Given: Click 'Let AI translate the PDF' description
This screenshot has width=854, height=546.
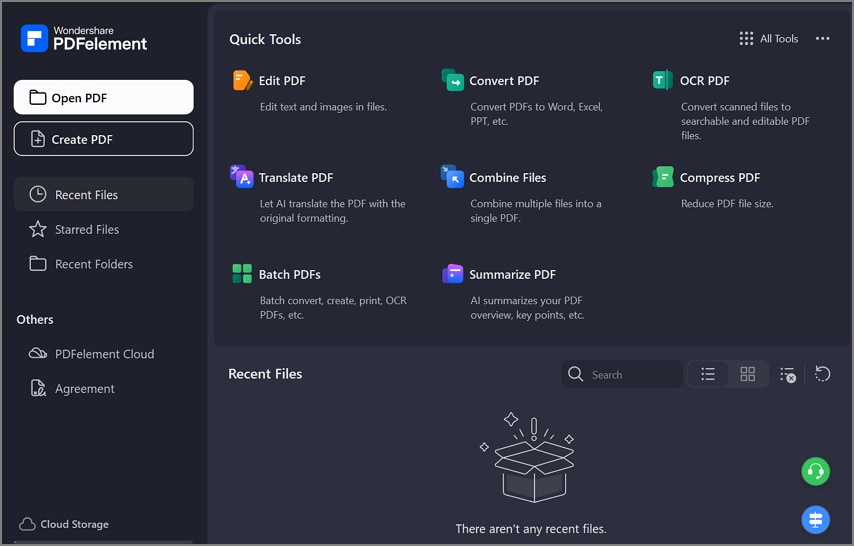Looking at the screenshot, I should click(x=332, y=211).
